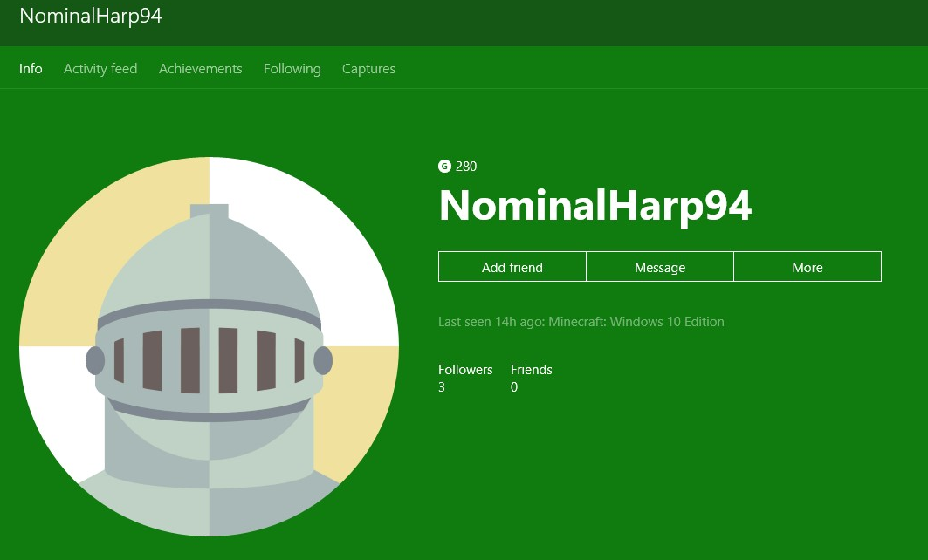Click the Gamerscore G icon
928x560 pixels.
[x=444, y=166]
